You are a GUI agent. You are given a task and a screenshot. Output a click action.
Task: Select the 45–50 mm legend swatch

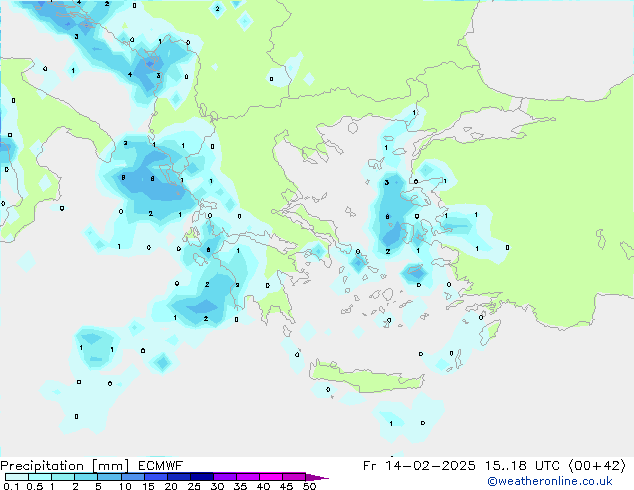[294, 477]
